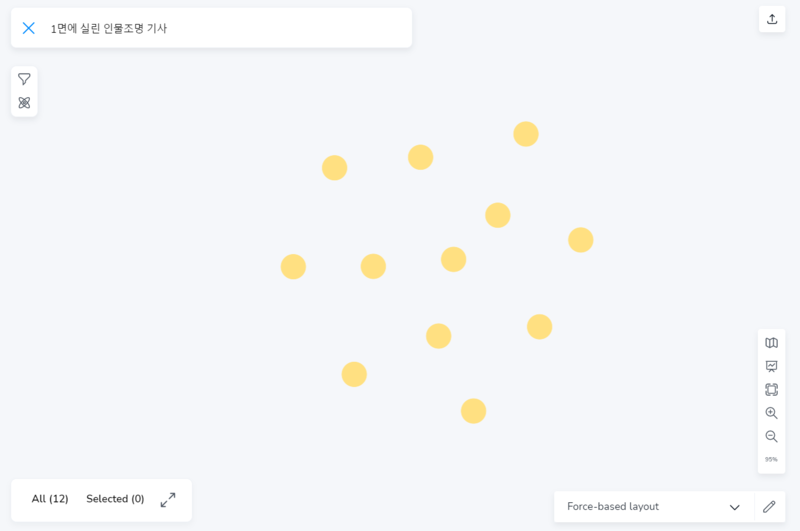Fit graph to screen icon
800x531 pixels.
point(771,390)
